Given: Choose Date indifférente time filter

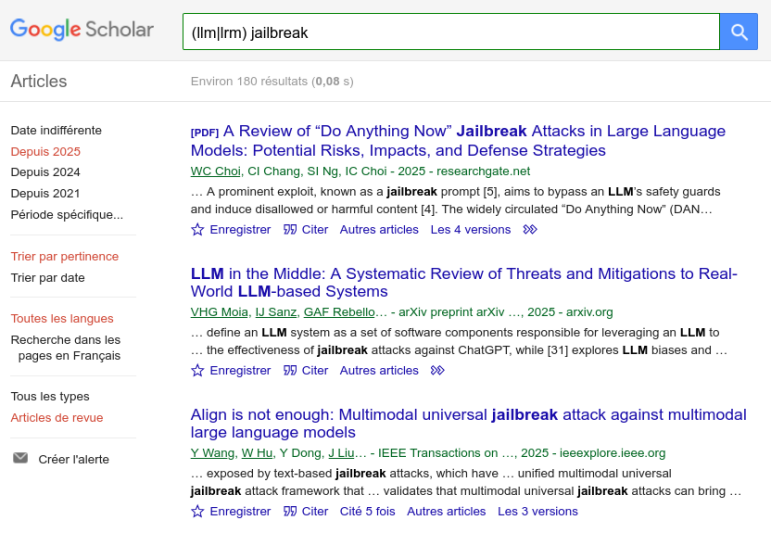Looking at the screenshot, I should pyautogui.click(x=56, y=131).
